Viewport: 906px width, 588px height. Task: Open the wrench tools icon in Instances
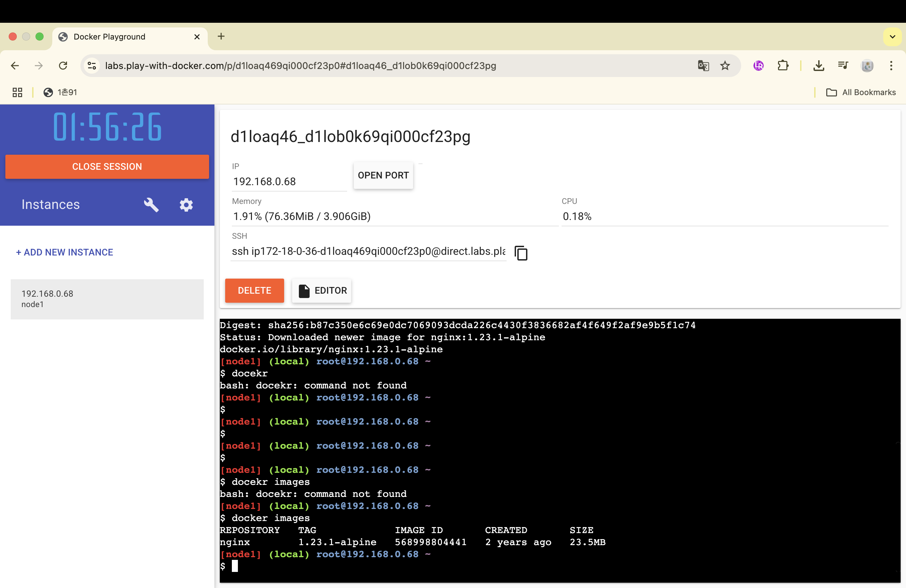151,205
